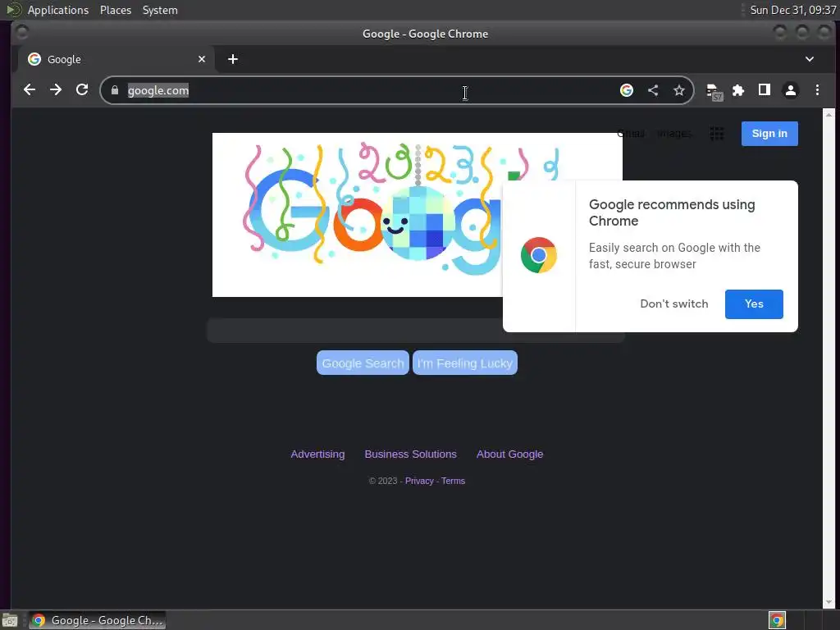Click the window menu button in title bar

tap(21, 33)
